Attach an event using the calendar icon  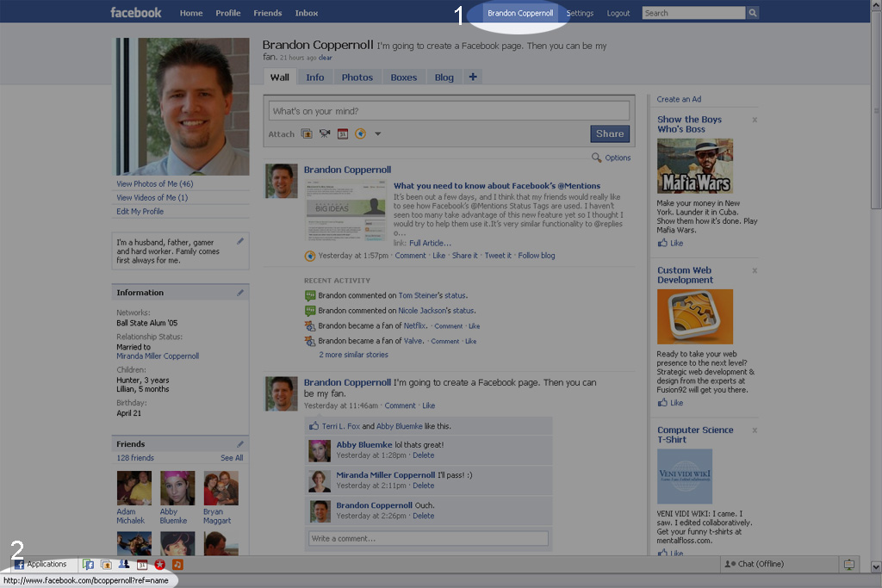(343, 133)
